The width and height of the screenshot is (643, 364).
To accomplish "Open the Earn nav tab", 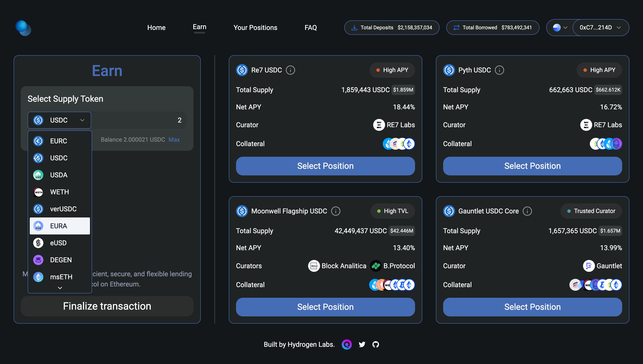I will pyautogui.click(x=199, y=27).
